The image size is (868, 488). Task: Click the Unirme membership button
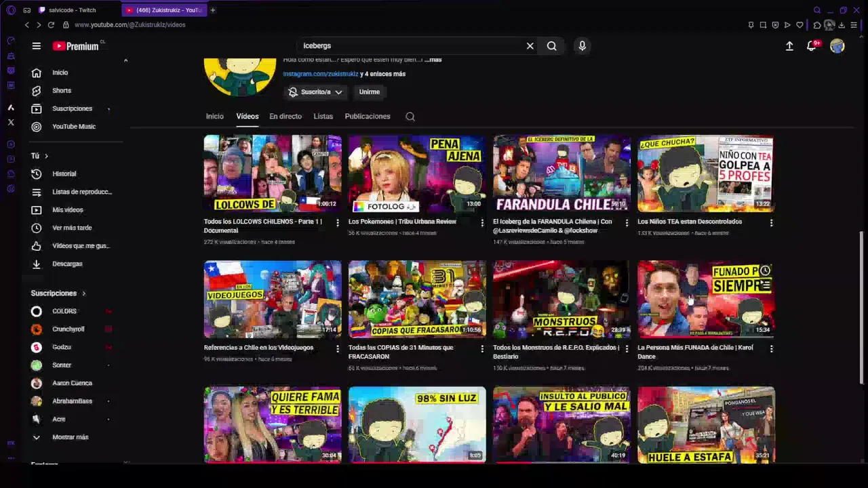(x=370, y=92)
